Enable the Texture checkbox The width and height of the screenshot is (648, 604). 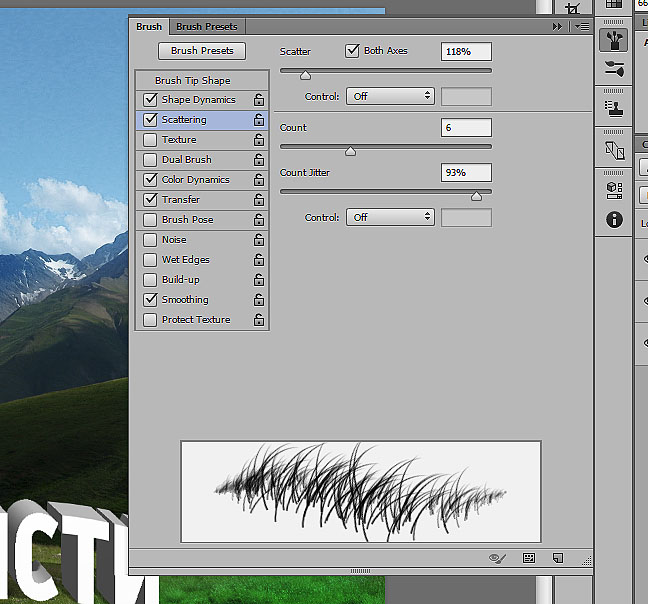click(150, 140)
